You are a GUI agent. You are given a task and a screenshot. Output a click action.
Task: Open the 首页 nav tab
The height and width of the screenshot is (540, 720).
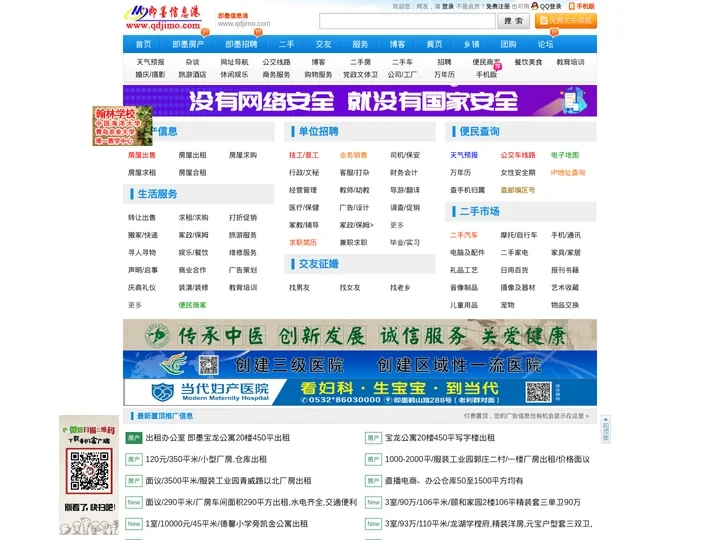tap(143, 44)
